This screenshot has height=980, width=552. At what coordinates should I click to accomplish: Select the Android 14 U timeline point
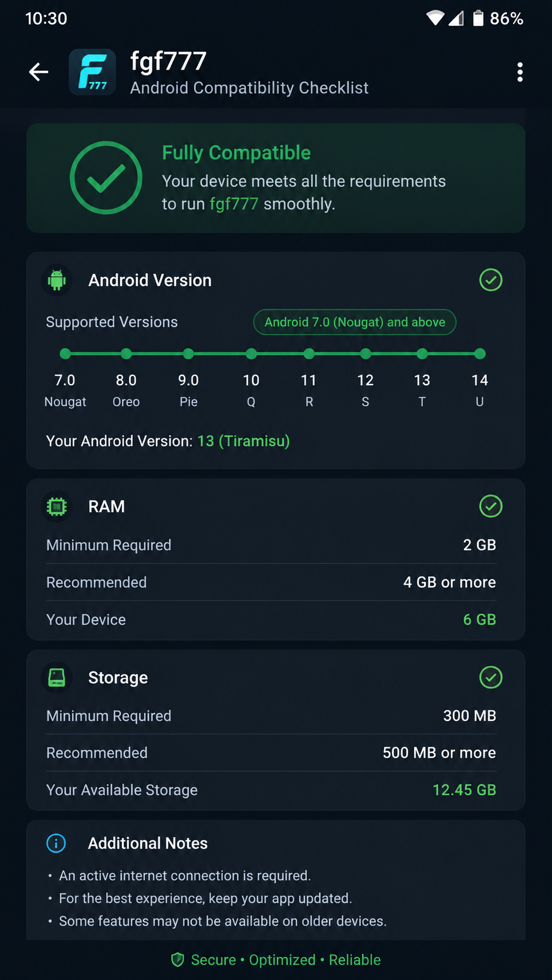pyautogui.click(x=480, y=353)
